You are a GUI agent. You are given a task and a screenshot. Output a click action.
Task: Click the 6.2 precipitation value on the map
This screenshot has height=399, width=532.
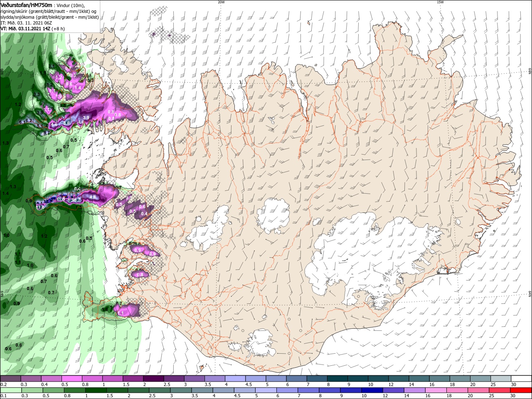click(x=29, y=121)
